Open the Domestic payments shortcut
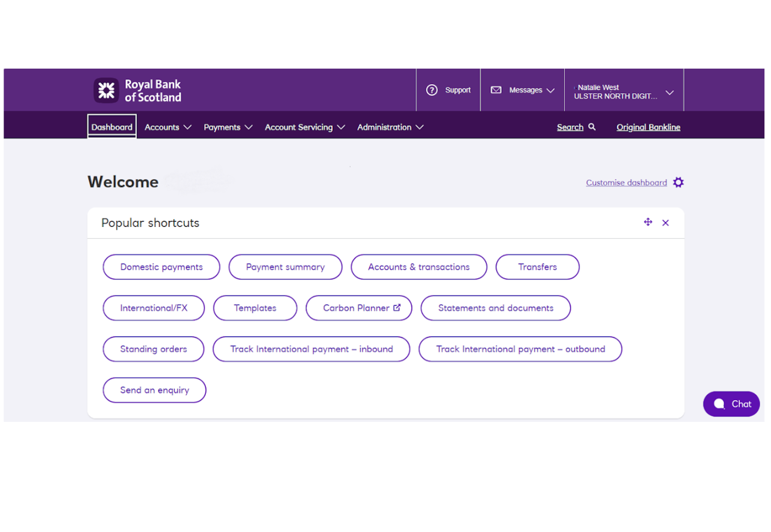The height and width of the screenshot is (532, 771). click(161, 267)
